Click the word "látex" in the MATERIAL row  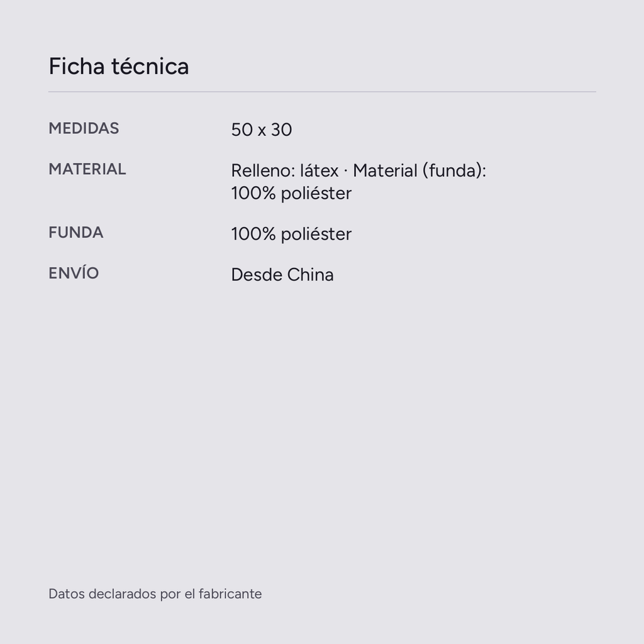click(x=319, y=170)
